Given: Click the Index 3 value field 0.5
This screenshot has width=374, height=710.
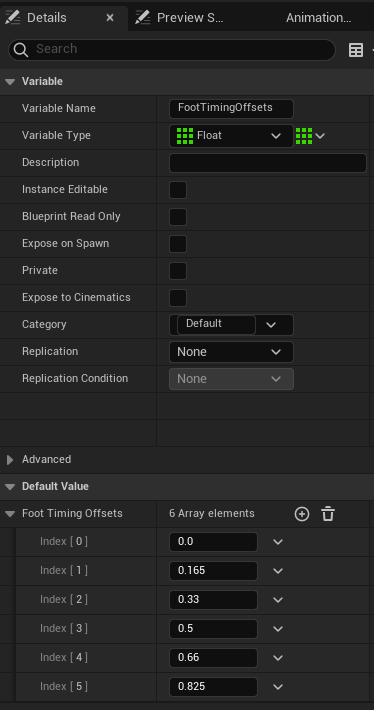Looking at the screenshot, I should click(x=213, y=629).
